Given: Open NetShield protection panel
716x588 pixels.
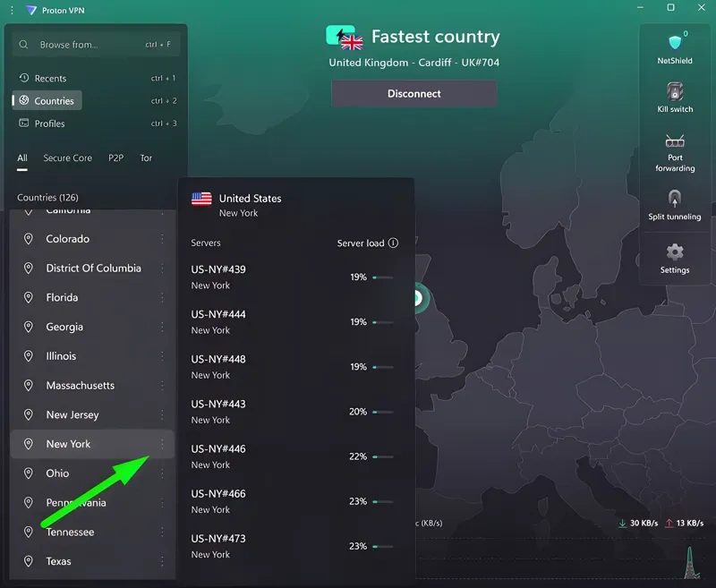Looking at the screenshot, I should pyautogui.click(x=674, y=40).
